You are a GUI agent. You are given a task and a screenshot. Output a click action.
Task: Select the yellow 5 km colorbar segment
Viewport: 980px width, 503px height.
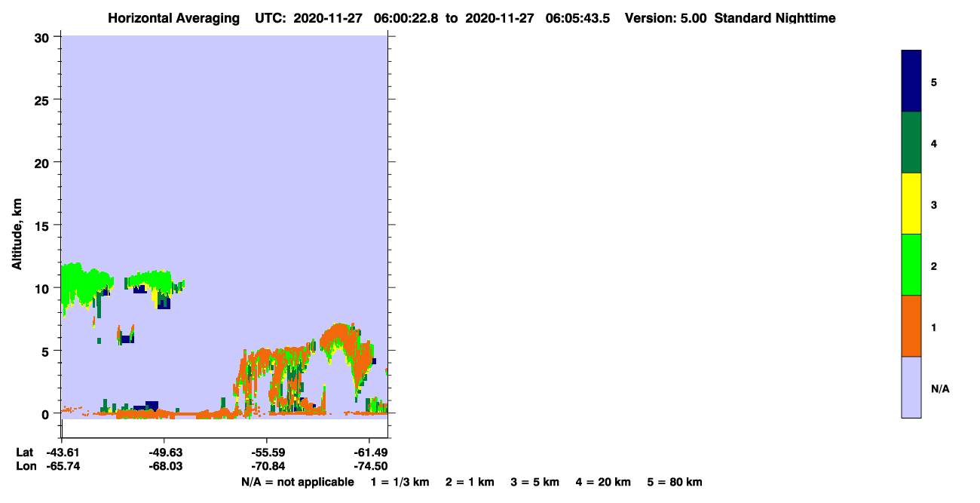911,204
